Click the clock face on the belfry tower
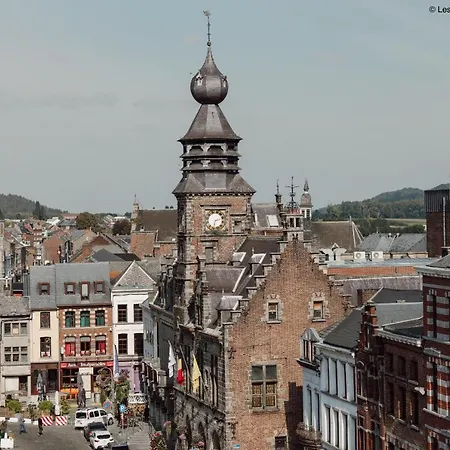The height and width of the screenshot is (450, 450). tap(215, 220)
